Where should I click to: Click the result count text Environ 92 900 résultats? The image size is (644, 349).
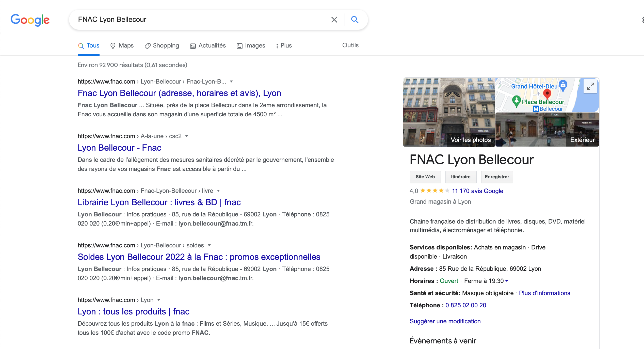(132, 65)
